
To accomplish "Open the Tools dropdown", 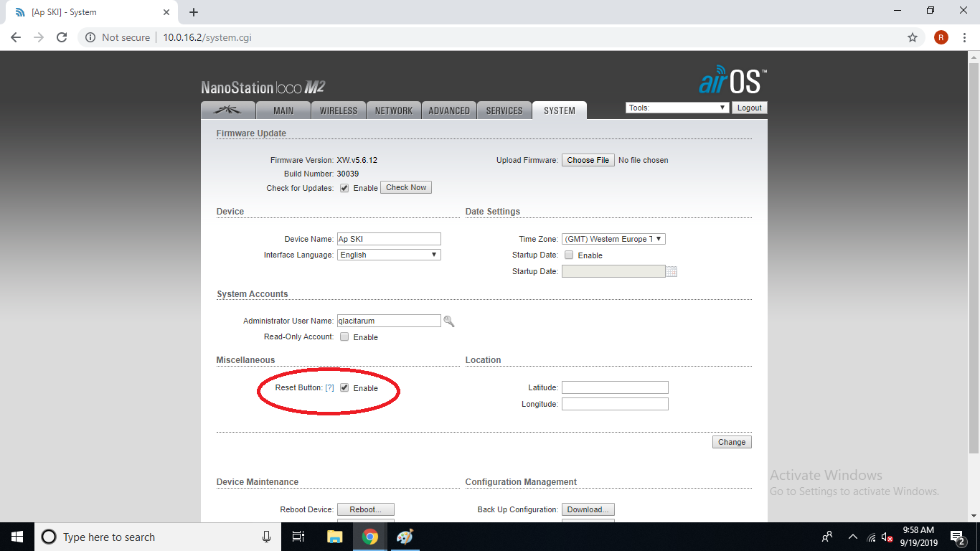I will pos(675,107).
